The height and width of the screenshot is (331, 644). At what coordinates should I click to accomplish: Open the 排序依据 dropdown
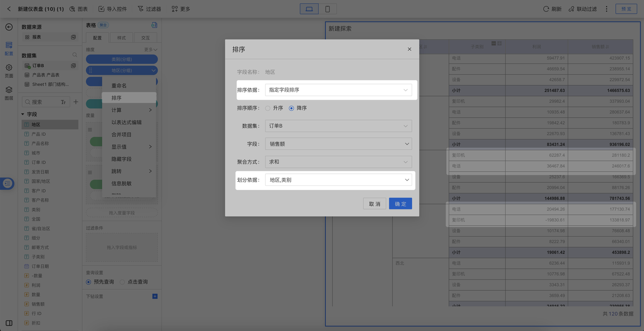click(x=338, y=90)
